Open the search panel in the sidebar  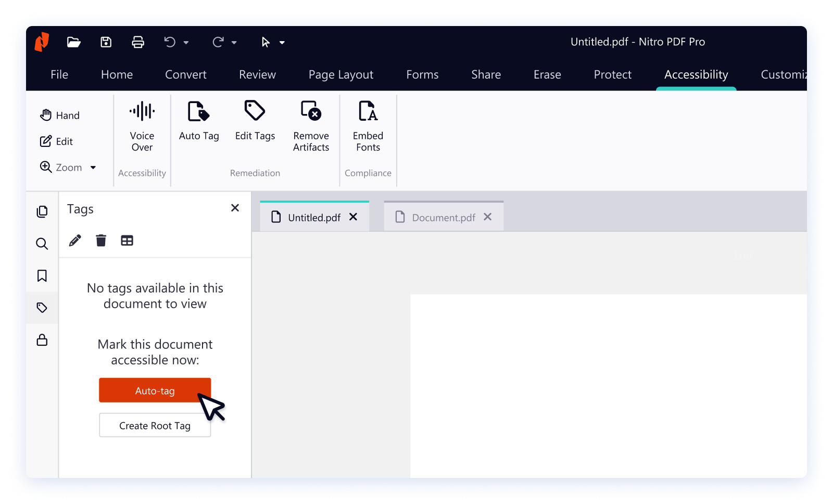point(42,244)
